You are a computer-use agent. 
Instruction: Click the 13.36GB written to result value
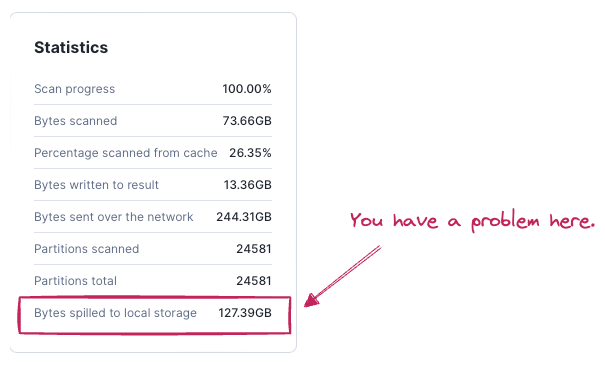[248, 185]
